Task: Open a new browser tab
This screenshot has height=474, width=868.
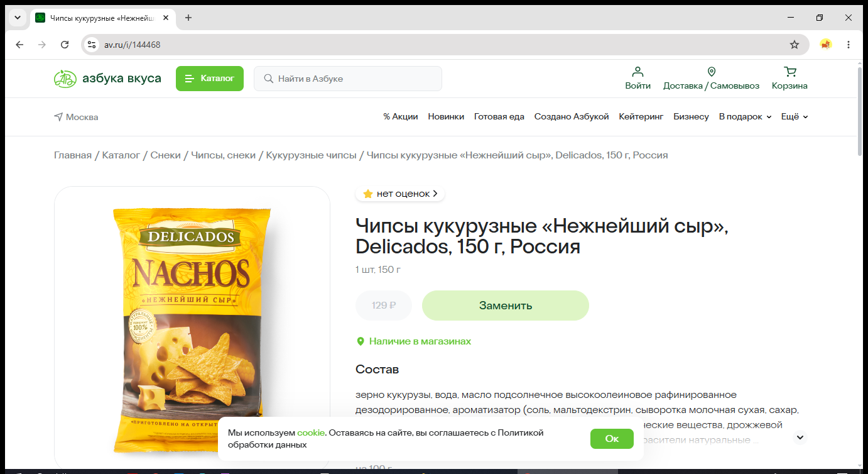Action: click(x=188, y=18)
